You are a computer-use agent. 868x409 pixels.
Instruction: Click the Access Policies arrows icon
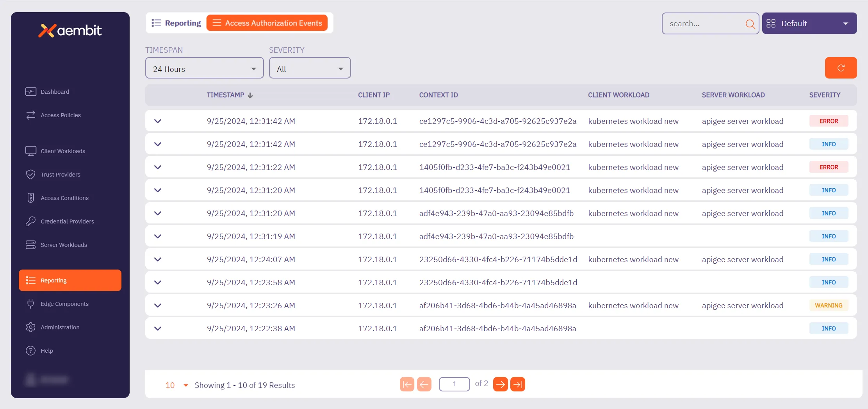click(x=31, y=115)
